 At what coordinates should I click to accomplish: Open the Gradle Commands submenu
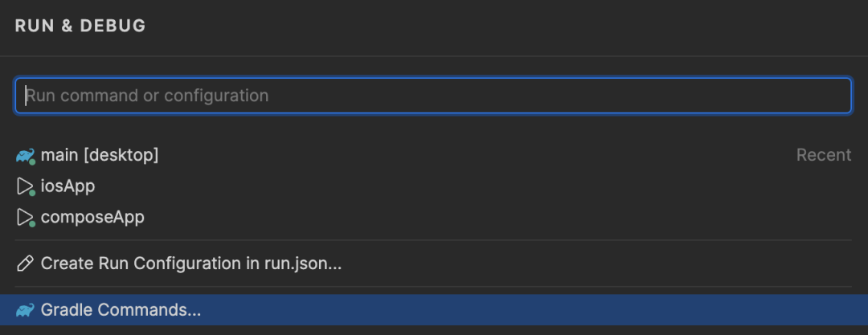coord(433,310)
